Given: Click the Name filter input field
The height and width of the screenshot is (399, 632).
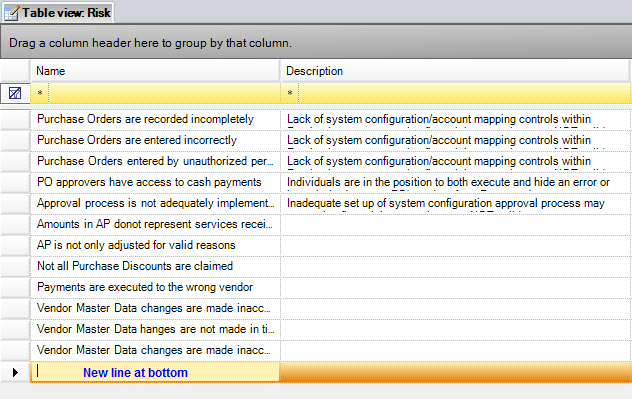Looking at the screenshot, I should click(164, 93).
